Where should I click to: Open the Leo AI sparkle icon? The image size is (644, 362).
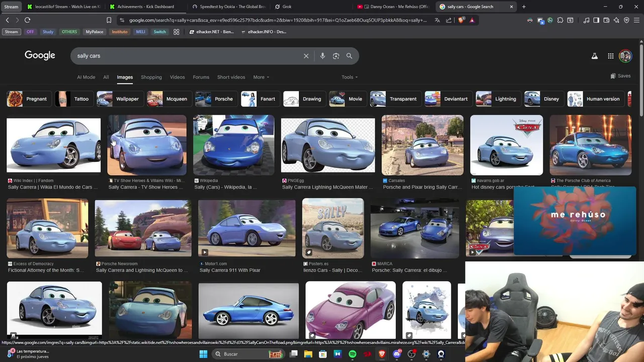point(616,20)
